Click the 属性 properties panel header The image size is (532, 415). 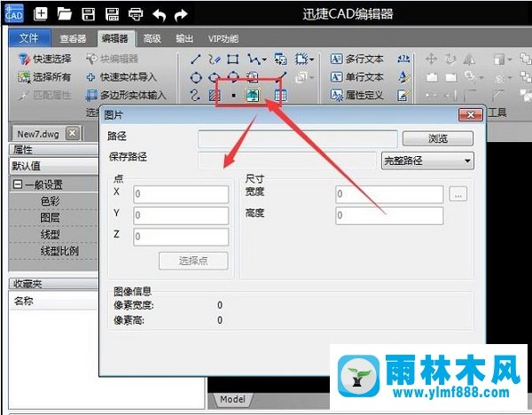(x=53, y=150)
